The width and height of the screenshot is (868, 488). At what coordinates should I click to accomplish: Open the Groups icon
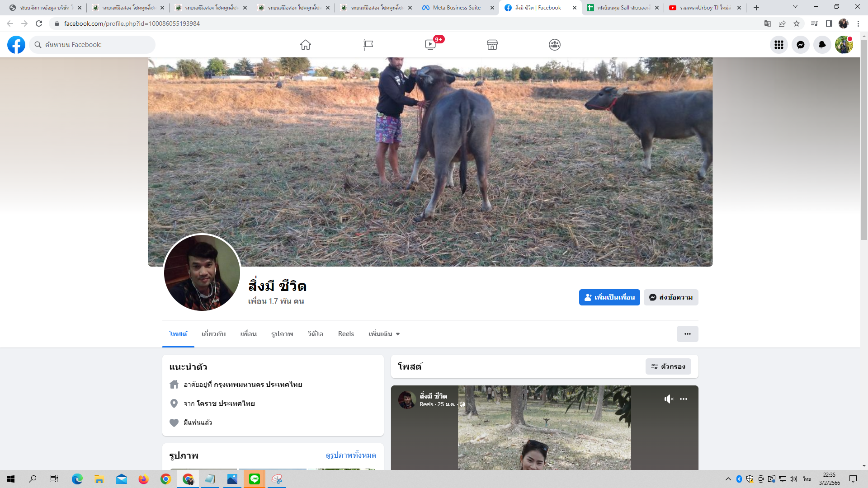[555, 45]
